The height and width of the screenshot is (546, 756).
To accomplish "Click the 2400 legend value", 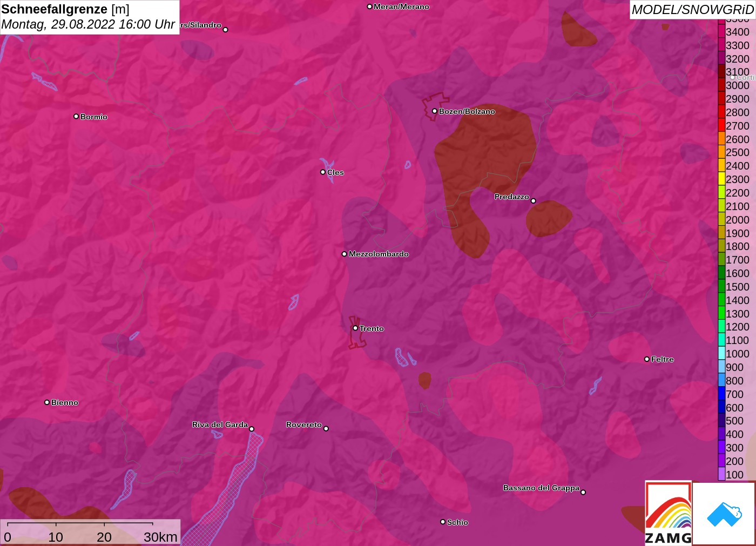I will 738,166.
